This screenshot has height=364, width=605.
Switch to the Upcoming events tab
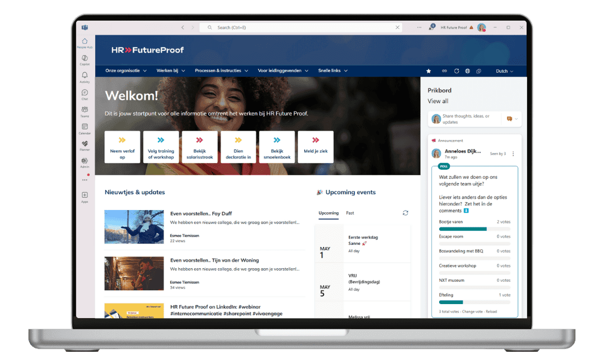pyautogui.click(x=328, y=213)
